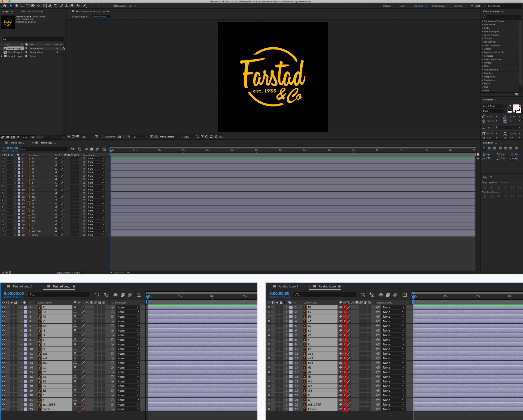Open the Project panel menu
The width and height of the screenshot is (523, 420).
12,11
